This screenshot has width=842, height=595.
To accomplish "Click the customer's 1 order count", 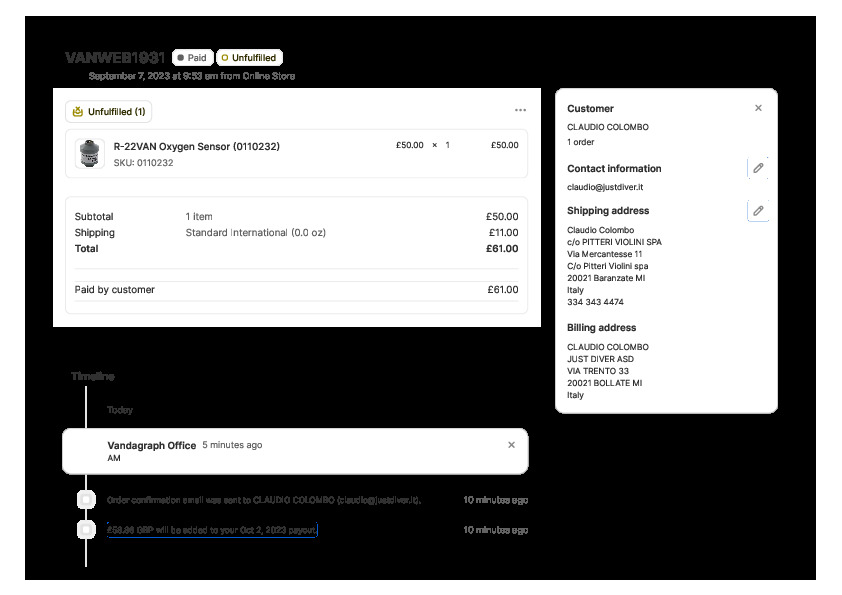I will click(582, 142).
